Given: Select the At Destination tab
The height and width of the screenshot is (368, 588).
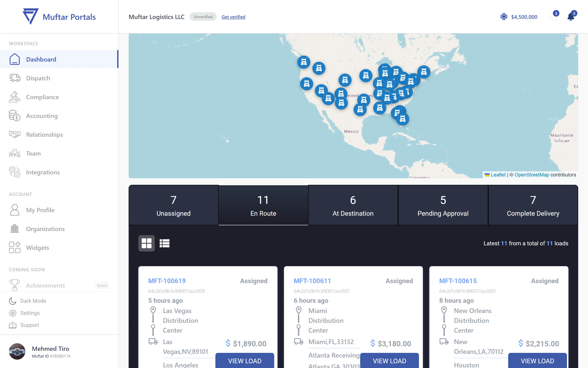Looking at the screenshot, I should [x=353, y=205].
